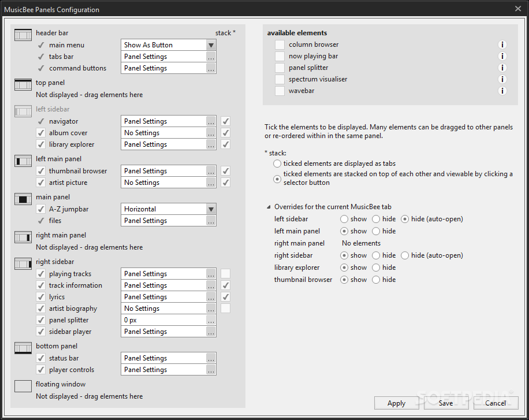This screenshot has height=420, width=529.
Task: Close the MusicBee Panels Configuration window
Action: point(518,9)
